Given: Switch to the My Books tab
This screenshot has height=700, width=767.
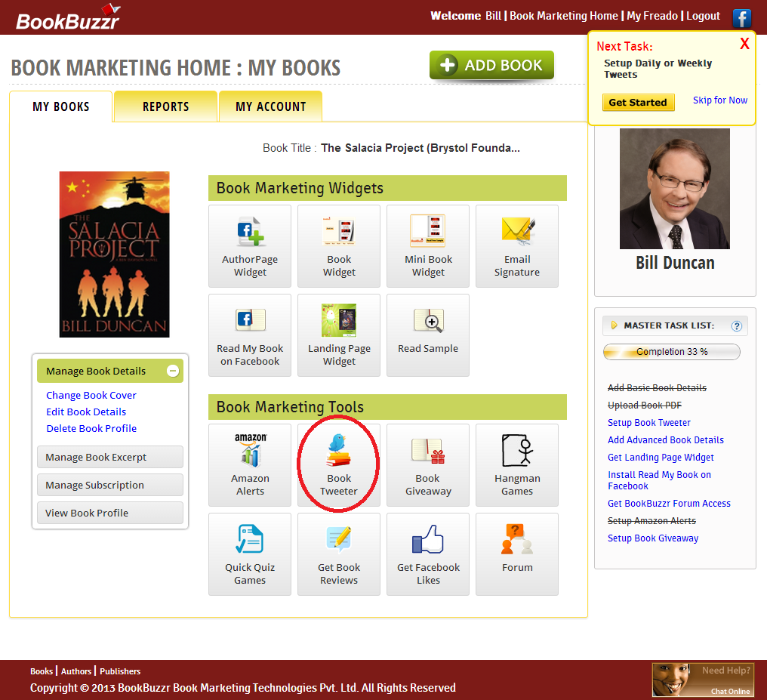Looking at the screenshot, I should click(61, 106).
